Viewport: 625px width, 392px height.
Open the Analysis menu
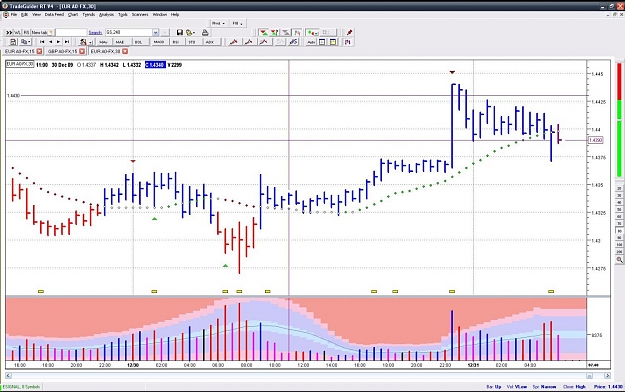[106, 14]
